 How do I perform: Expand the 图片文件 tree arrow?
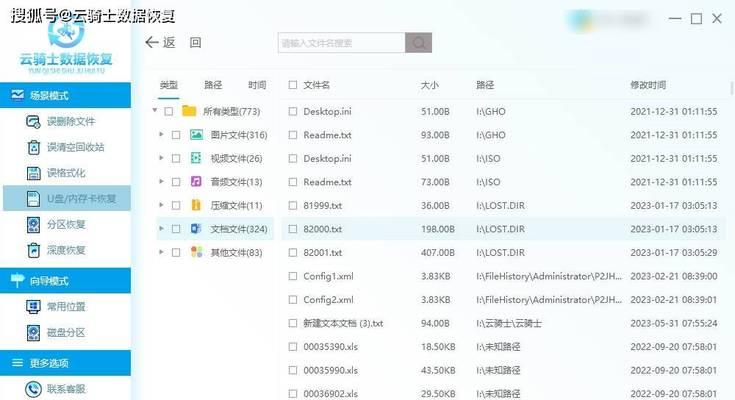(x=161, y=135)
